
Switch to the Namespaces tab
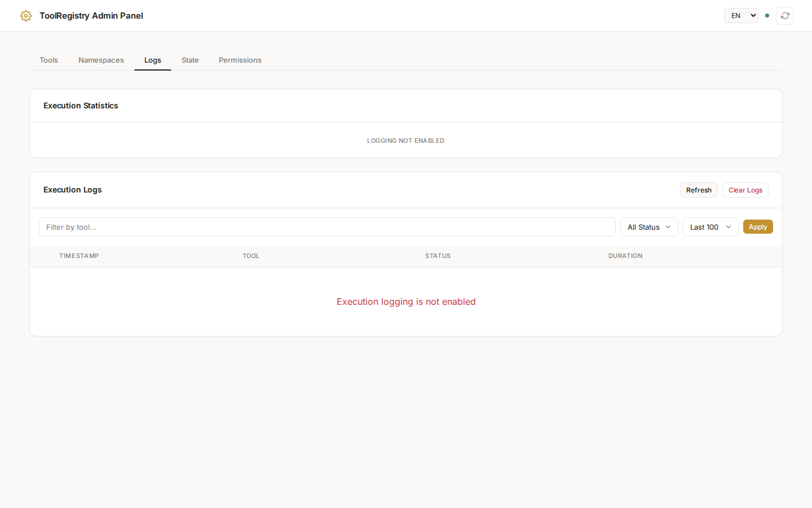pyautogui.click(x=101, y=60)
